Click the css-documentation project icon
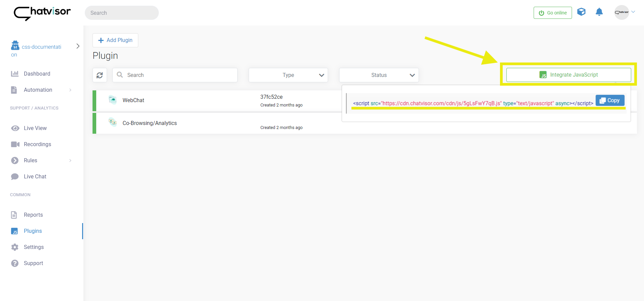644x301 pixels. tap(15, 45)
